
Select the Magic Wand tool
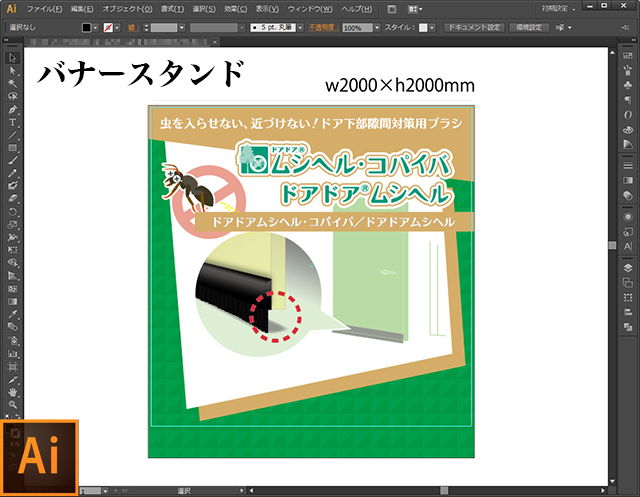13,84
